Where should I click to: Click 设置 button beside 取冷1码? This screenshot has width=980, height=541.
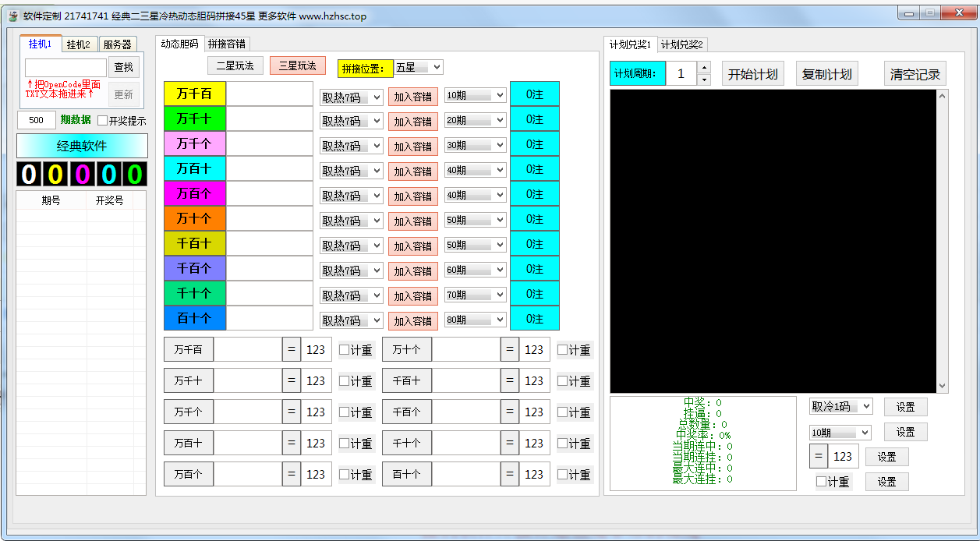point(905,407)
